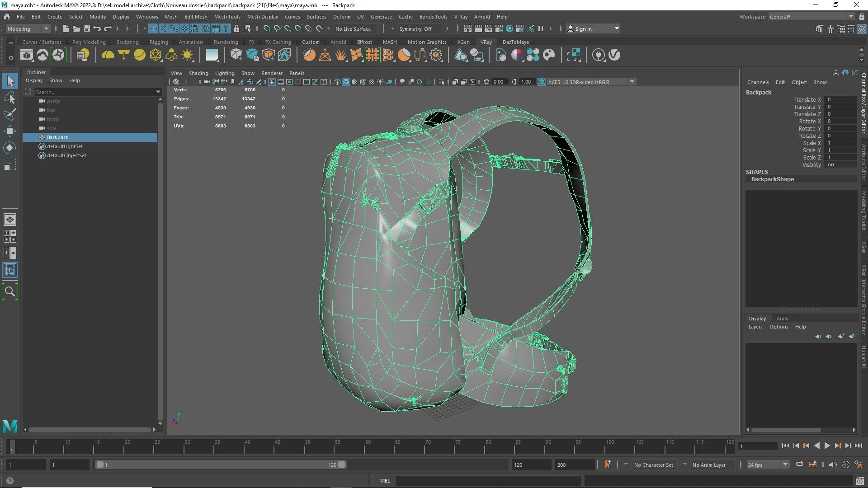This screenshot has height=488, width=868.
Task: Choose the Lasso selection tool
Action: click(10, 98)
